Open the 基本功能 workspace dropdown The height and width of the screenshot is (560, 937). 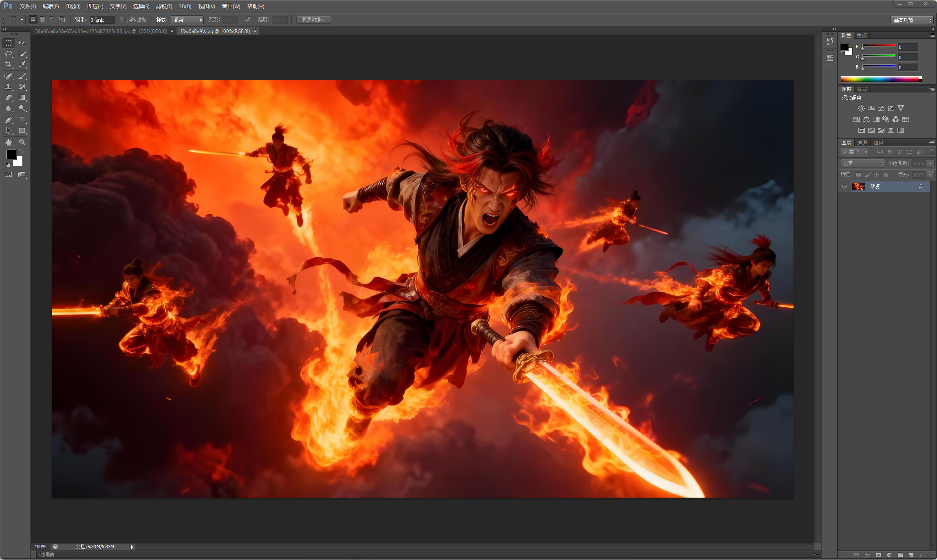click(912, 20)
